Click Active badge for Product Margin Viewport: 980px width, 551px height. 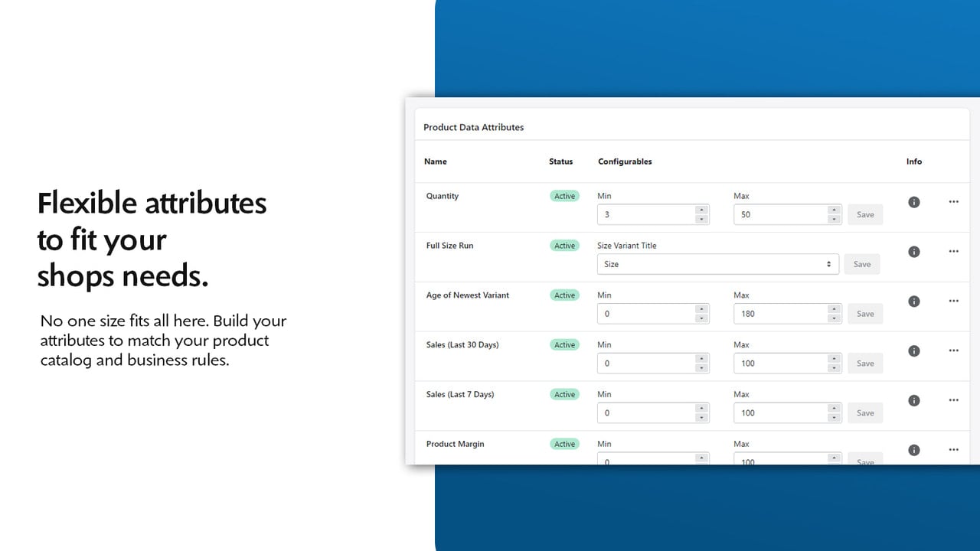[565, 444]
